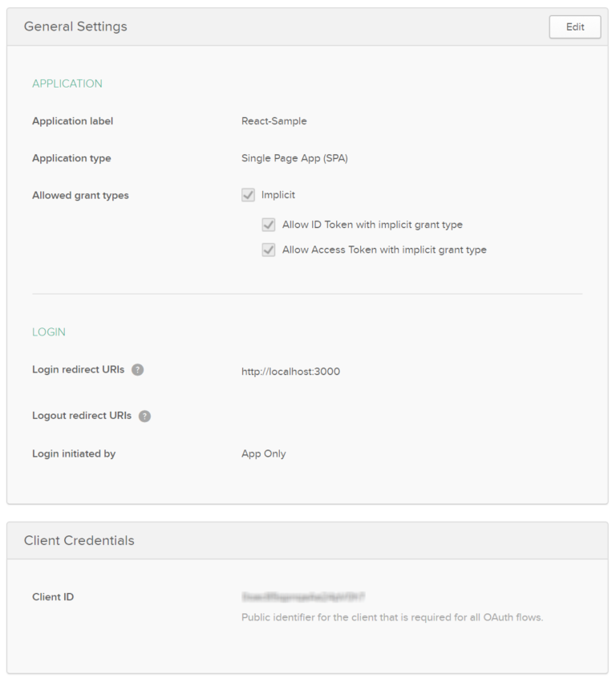Enable the Implicit grant type checkbox
The image size is (616, 683).
248,194
